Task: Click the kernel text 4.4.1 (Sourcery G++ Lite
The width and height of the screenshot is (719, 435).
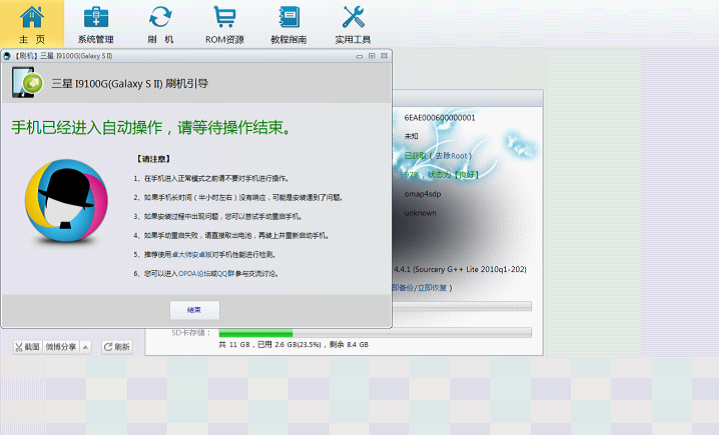Action: (460, 269)
